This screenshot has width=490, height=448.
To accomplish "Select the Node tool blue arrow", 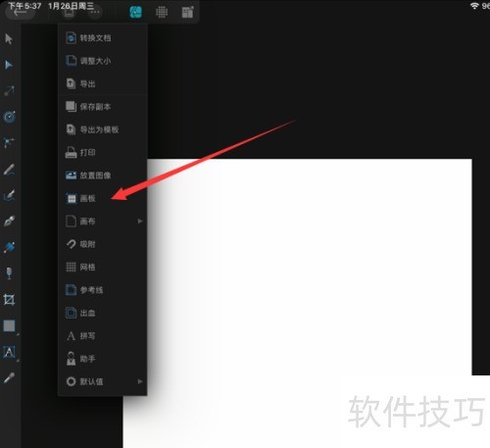I will 9,65.
